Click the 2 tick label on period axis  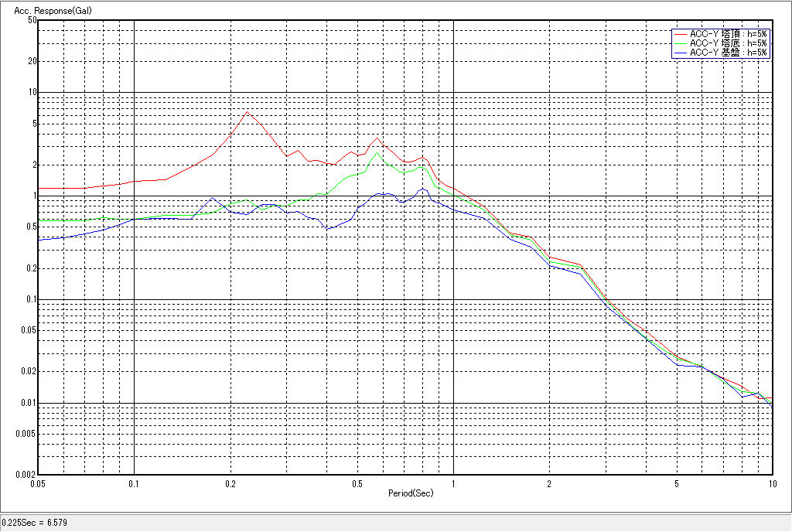pos(549,483)
